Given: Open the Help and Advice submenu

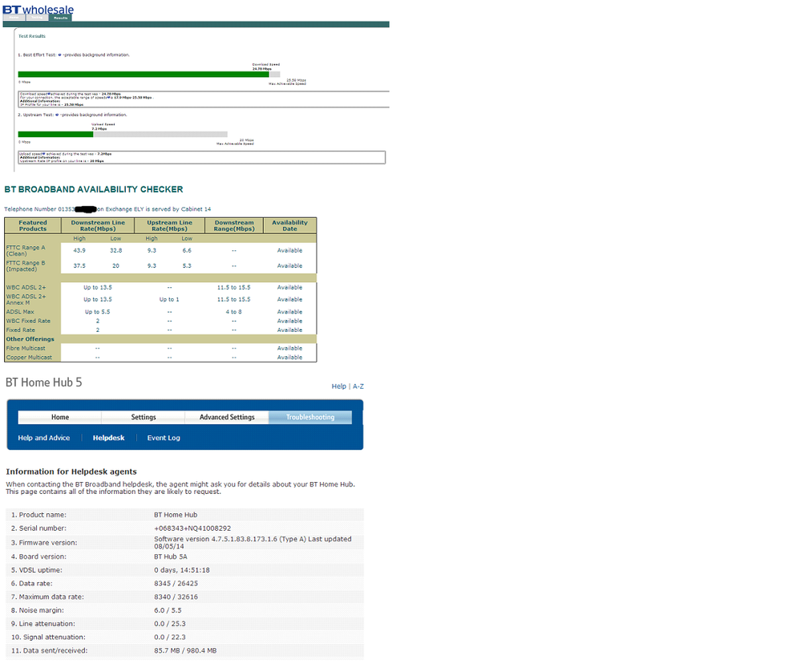Looking at the screenshot, I should point(44,438).
